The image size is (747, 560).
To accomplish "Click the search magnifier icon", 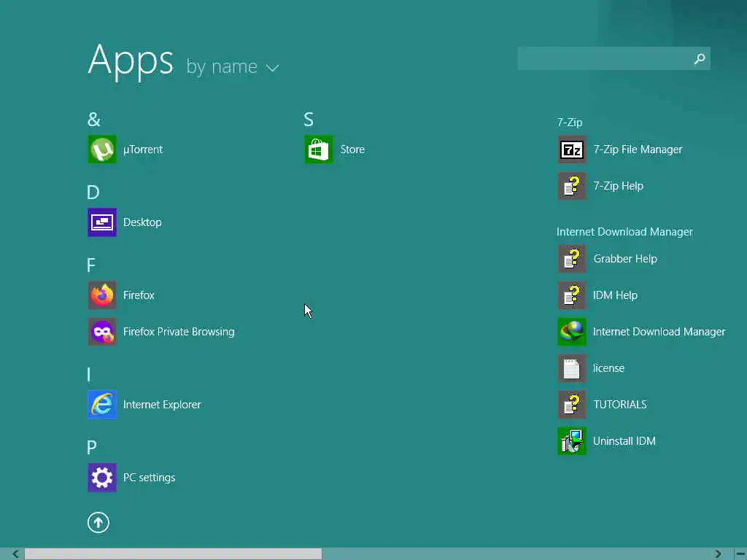I will (x=700, y=58).
